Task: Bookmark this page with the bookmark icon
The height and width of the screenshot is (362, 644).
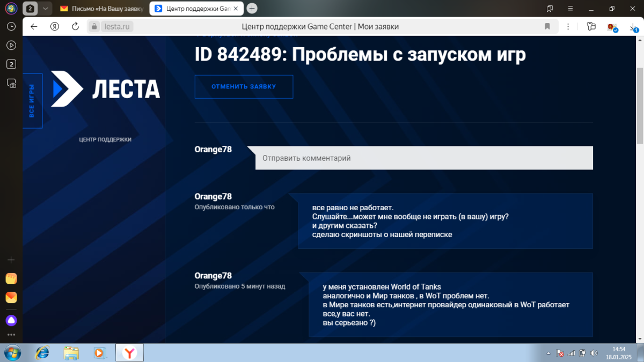Action: 547,26
